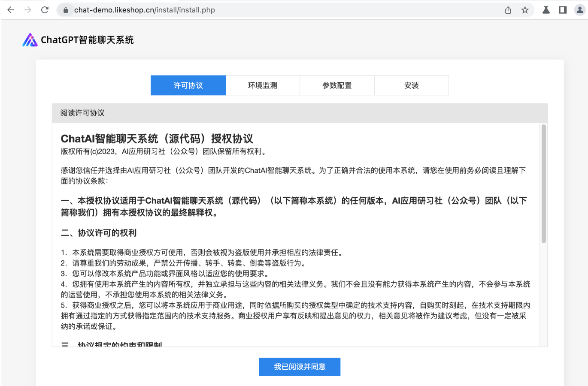588x386 pixels.
Task: Go to the 参数配置 tab
Action: [337, 85]
